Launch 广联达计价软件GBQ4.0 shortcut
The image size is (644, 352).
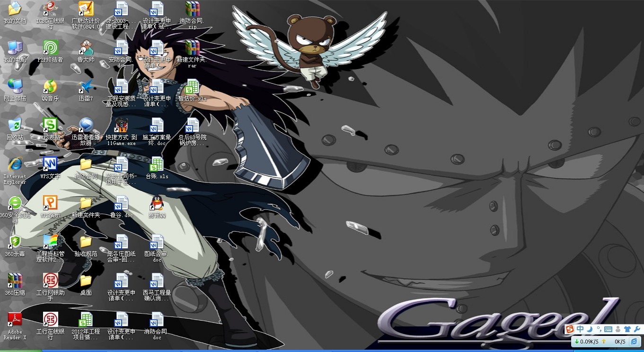pos(86,16)
